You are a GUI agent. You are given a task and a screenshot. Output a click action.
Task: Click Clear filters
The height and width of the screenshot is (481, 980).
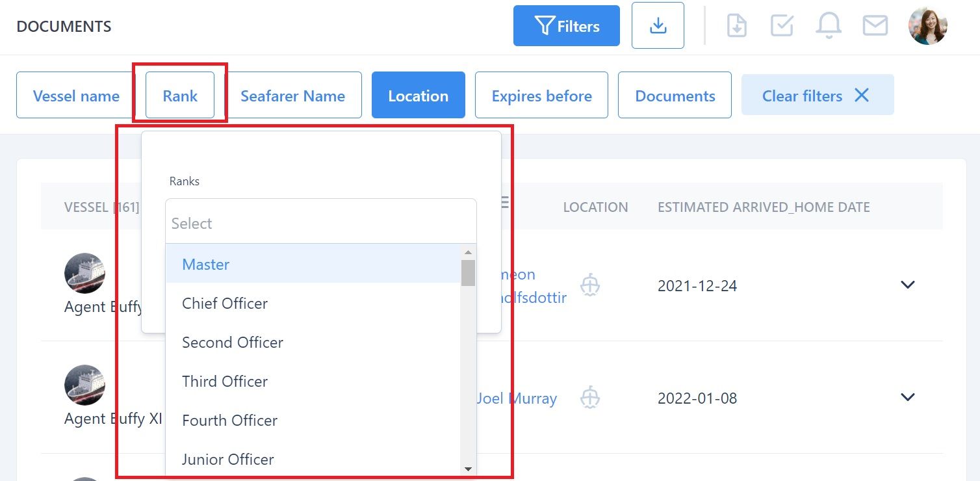coord(818,96)
